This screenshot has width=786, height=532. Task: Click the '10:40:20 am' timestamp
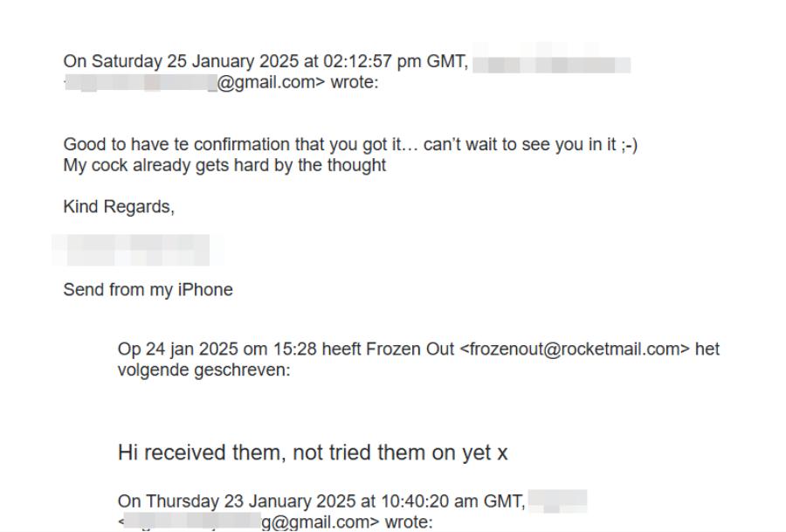tap(430, 501)
